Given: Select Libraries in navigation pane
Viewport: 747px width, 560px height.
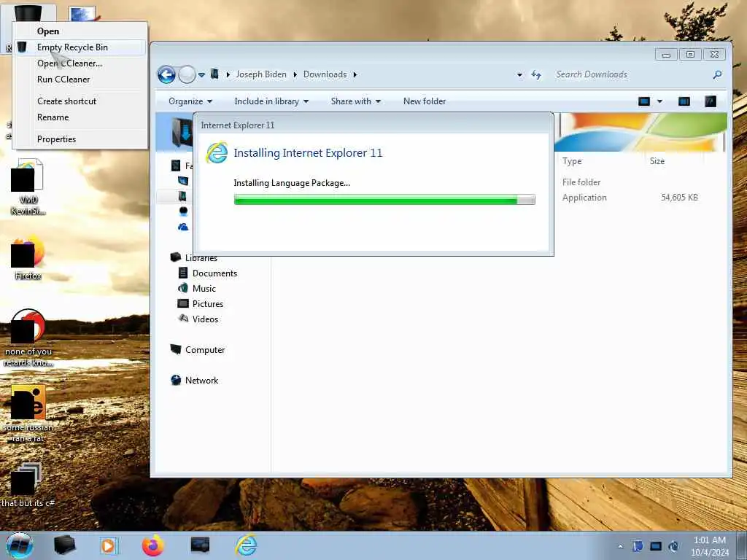Looking at the screenshot, I should (201, 257).
